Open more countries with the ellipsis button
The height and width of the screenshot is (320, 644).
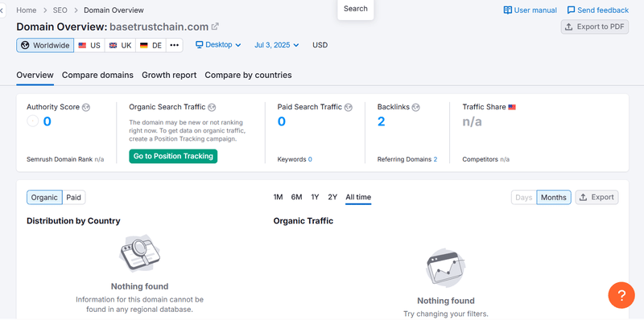[x=175, y=45]
